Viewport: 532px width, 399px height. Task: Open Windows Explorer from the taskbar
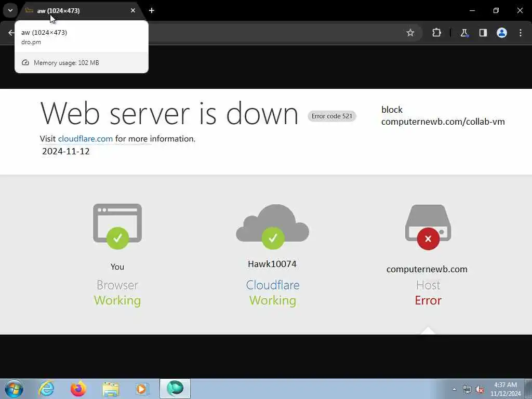click(111, 389)
